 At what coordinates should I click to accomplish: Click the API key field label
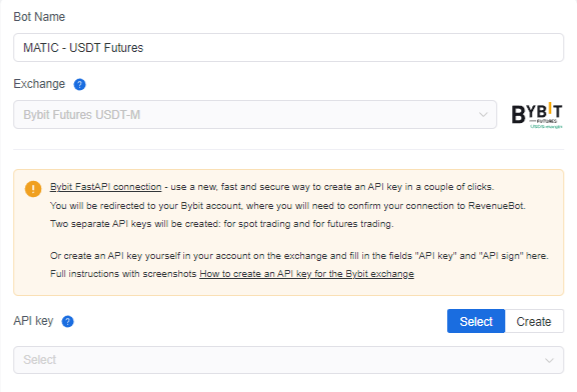(x=33, y=321)
